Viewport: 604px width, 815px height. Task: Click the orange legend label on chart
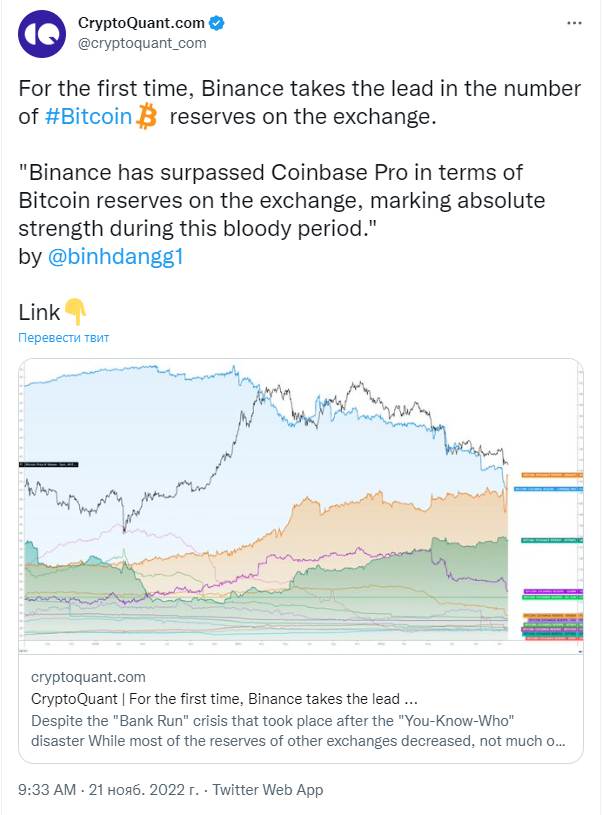point(551,473)
